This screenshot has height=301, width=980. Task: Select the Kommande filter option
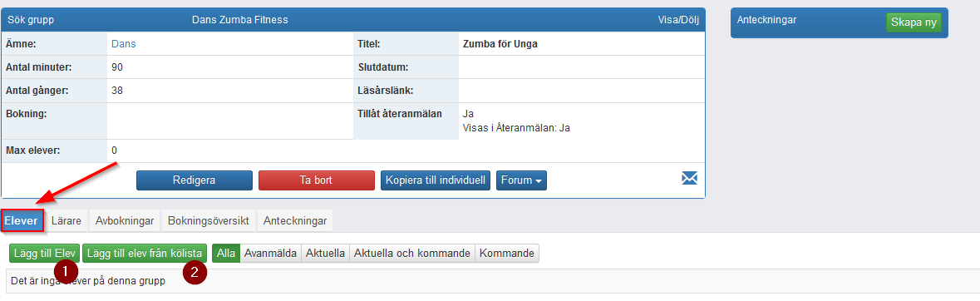(507, 254)
